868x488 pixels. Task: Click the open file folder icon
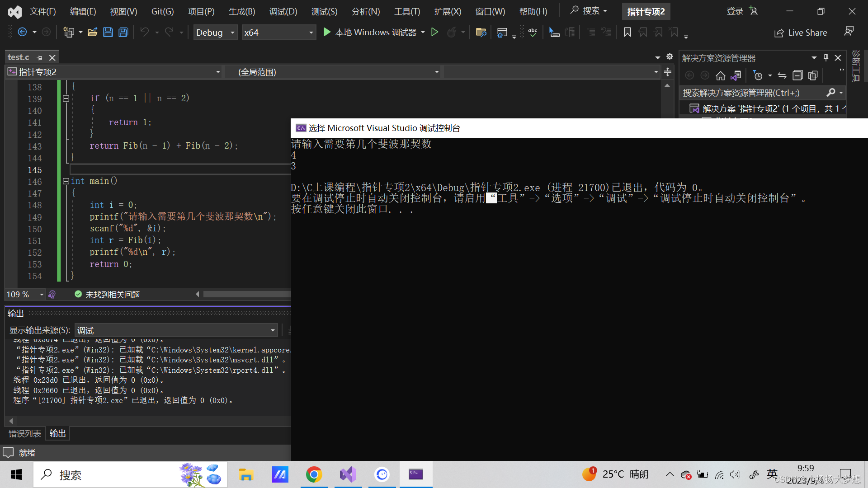tap(93, 32)
